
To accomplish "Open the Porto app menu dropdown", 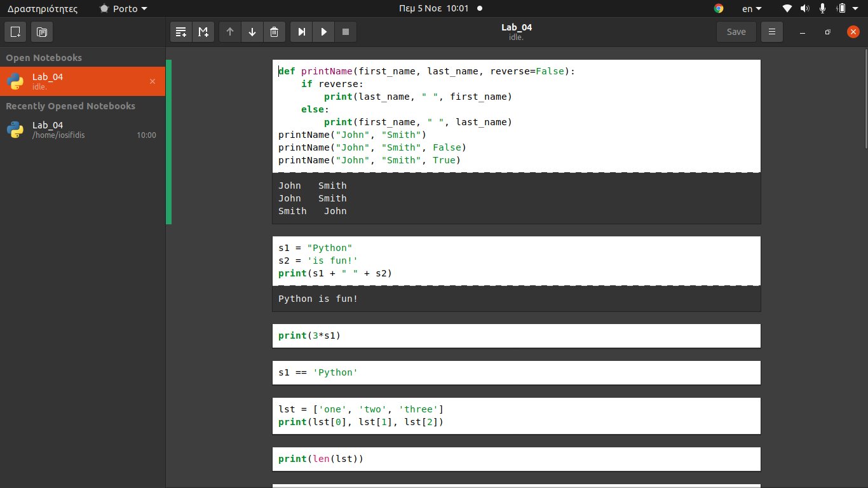I will (124, 8).
